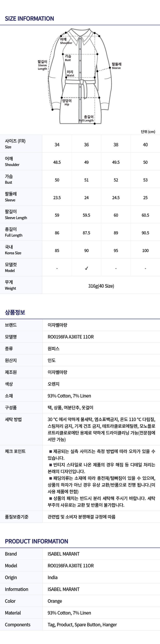Screen dimensions: 160x644
Task: Click the 단위 (cm) unit label
Action: point(148,132)
